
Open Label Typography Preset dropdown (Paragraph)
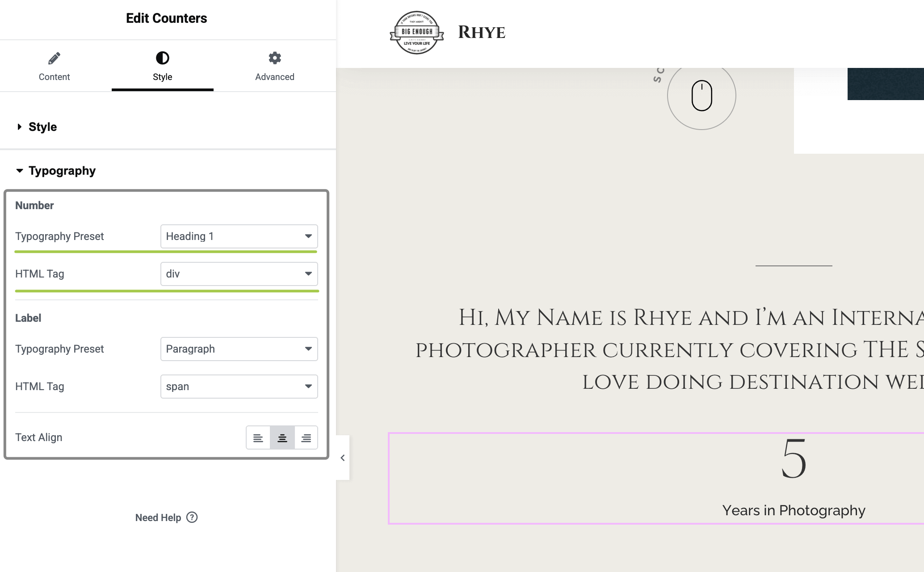pyautogui.click(x=239, y=349)
